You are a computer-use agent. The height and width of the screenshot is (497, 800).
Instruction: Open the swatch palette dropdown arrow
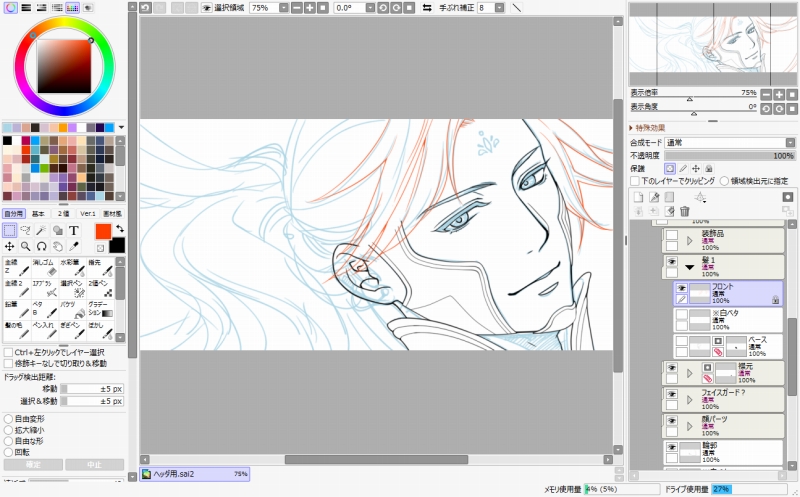tap(121, 127)
